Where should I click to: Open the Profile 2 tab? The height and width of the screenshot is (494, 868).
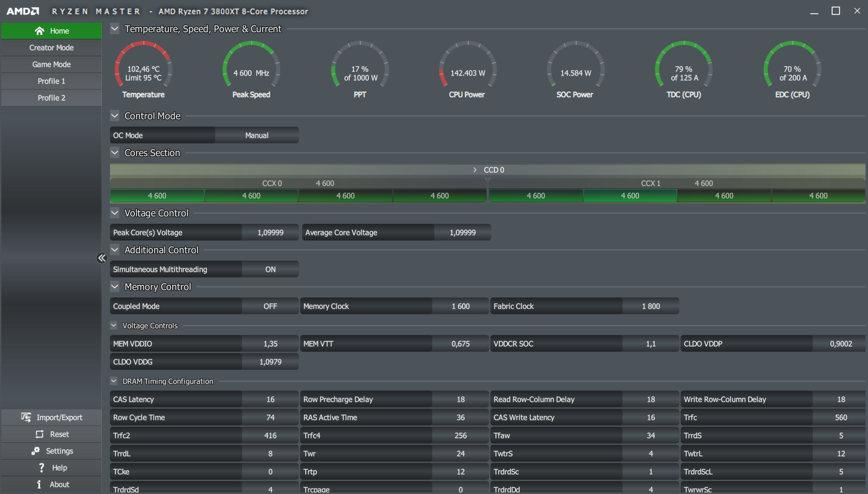click(x=51, y=98)
